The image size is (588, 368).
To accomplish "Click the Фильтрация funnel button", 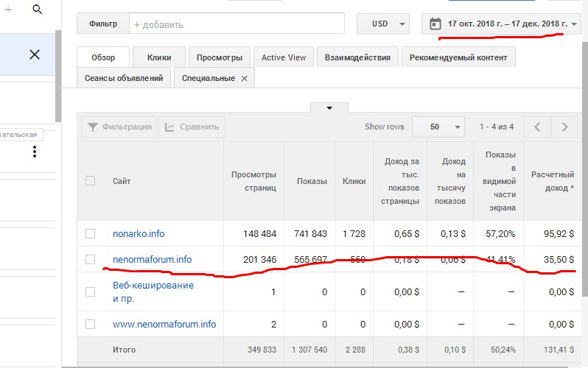I will tap(119, 127).
